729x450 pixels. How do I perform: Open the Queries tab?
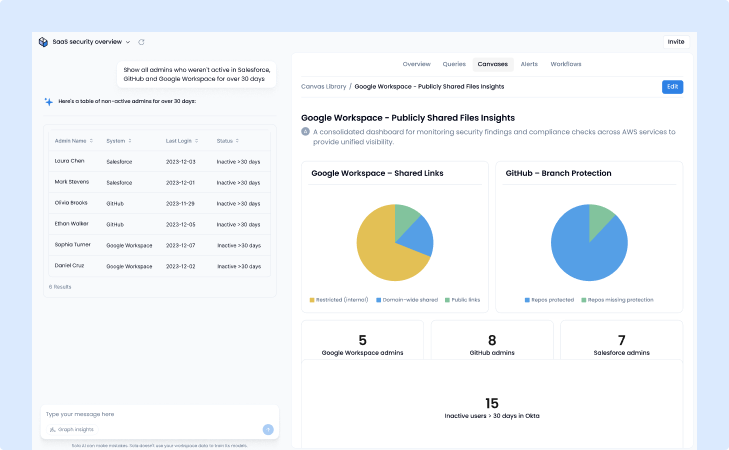pos(454,64)
